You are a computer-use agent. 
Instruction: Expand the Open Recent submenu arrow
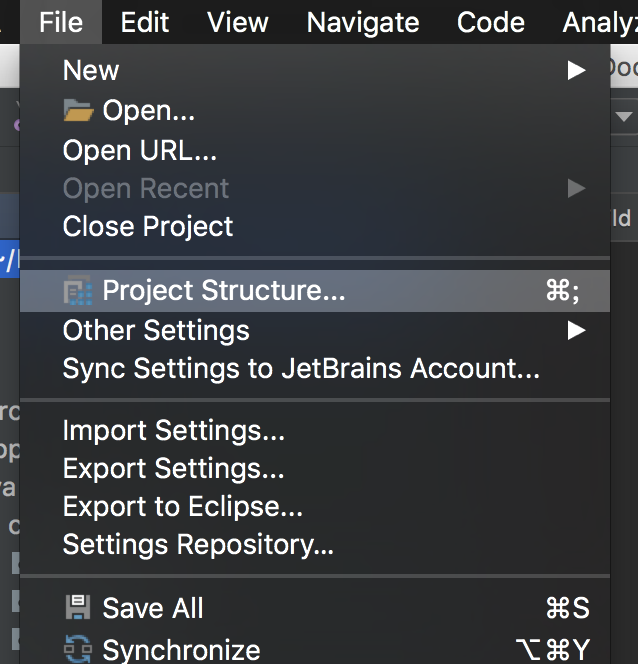576,188
